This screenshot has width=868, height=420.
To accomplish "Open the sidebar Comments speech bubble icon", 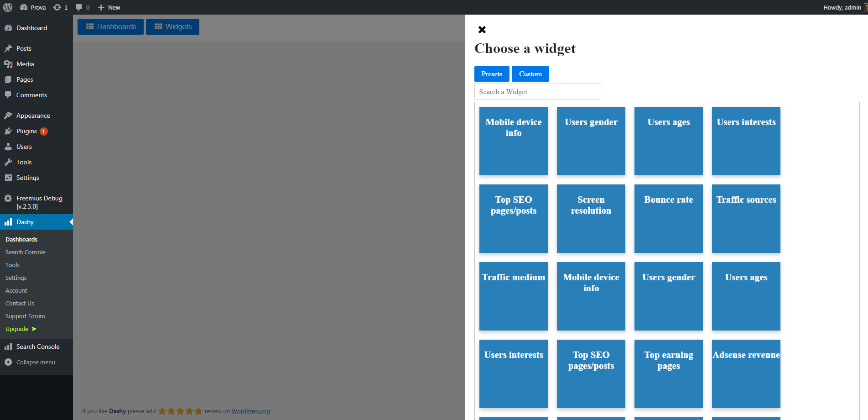I will 8,95.
